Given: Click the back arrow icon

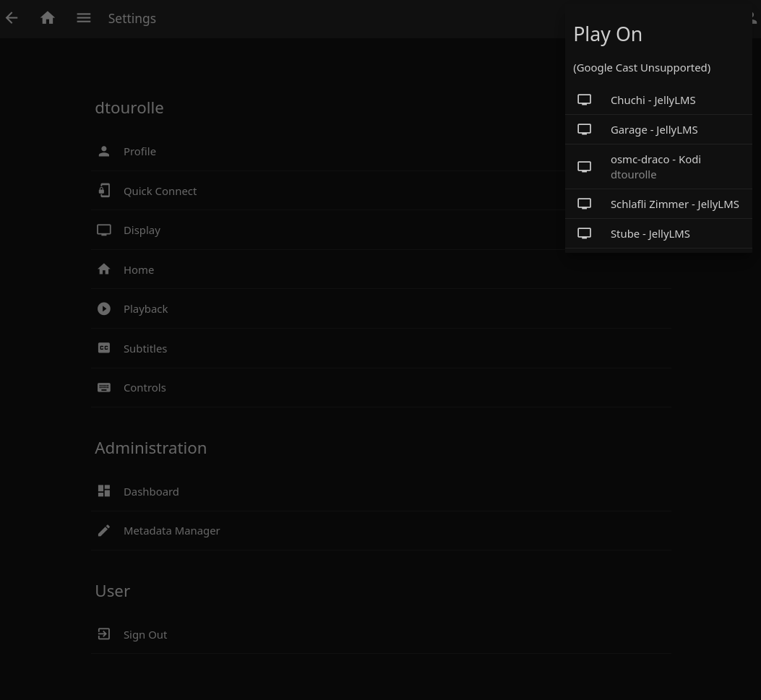Looking at the screenshot, I should click(12, 17).
